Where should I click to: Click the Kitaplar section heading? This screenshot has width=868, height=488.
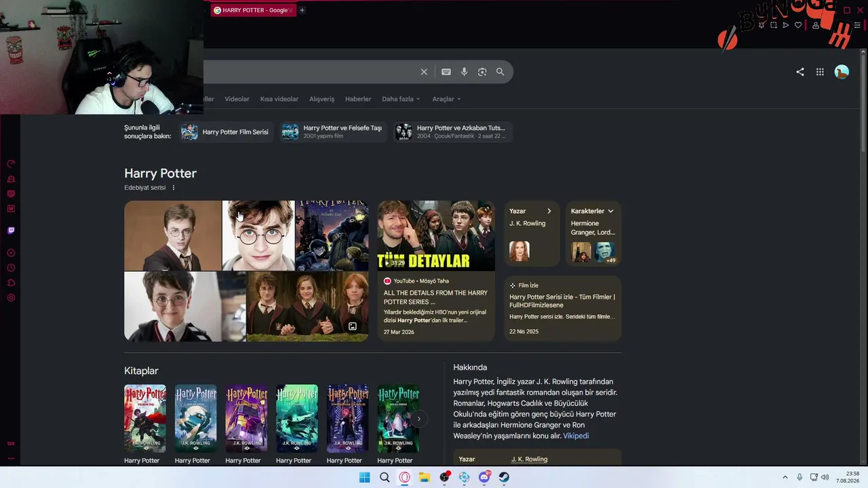141,371
